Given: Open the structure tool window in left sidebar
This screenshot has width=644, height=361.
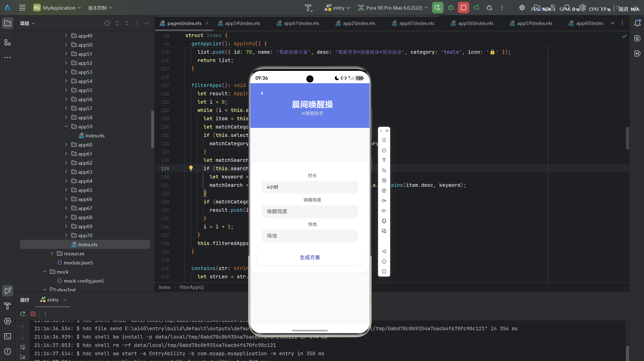Looking at the screenshot, I should coord(8,42).
